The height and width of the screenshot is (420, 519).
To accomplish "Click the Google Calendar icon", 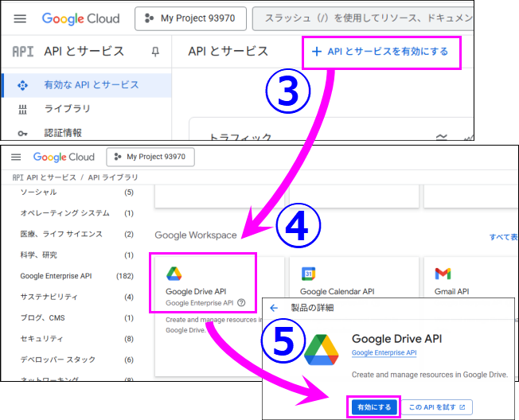I will coord(309,274).
